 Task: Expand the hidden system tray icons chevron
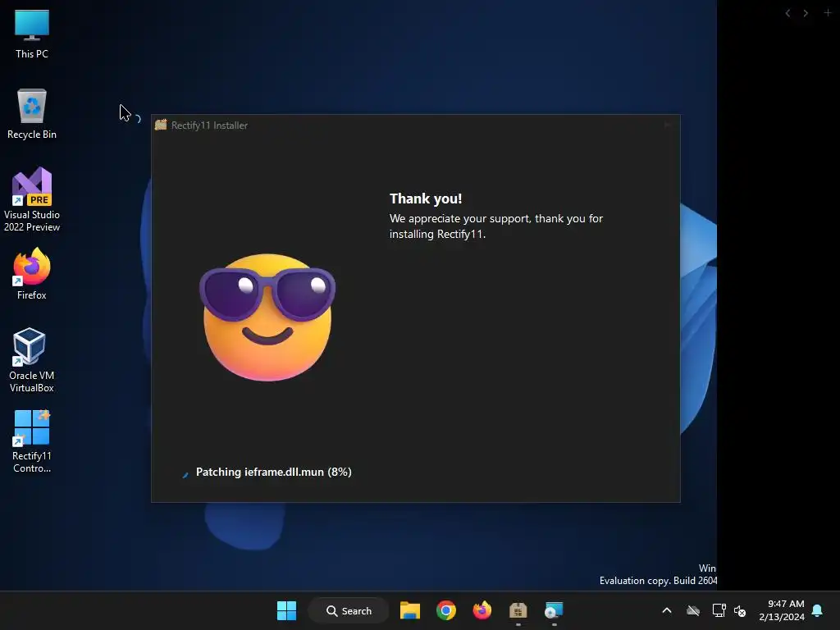667,610
